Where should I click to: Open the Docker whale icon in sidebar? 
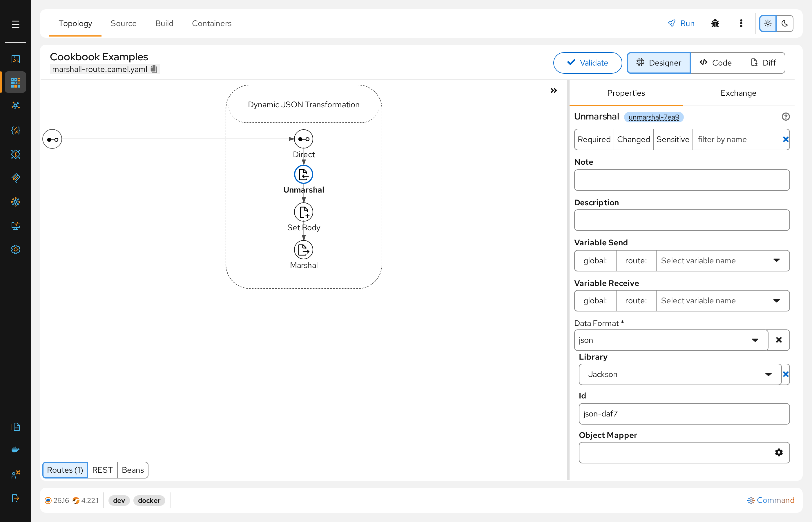(x=15, y=450)
